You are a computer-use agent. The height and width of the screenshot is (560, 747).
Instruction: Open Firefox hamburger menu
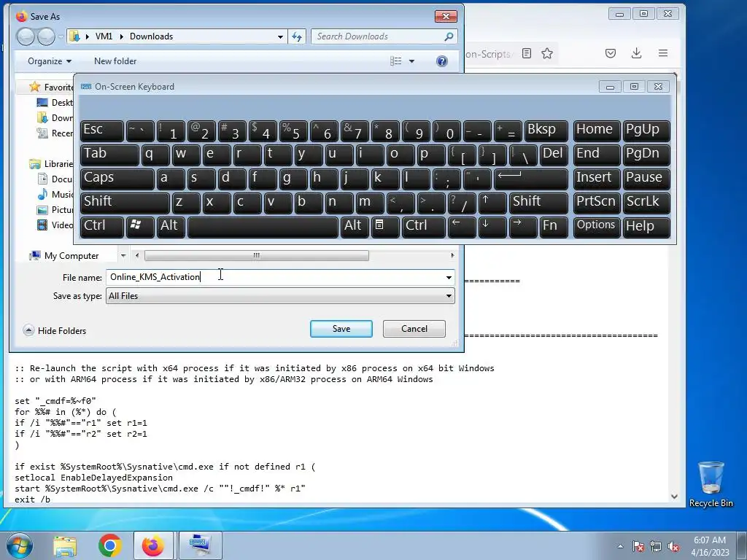(x=662, y=53)
